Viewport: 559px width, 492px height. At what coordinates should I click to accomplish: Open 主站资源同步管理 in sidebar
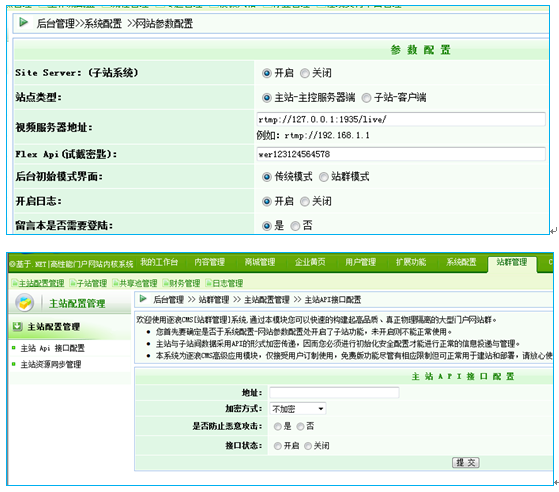pos(51,364)
